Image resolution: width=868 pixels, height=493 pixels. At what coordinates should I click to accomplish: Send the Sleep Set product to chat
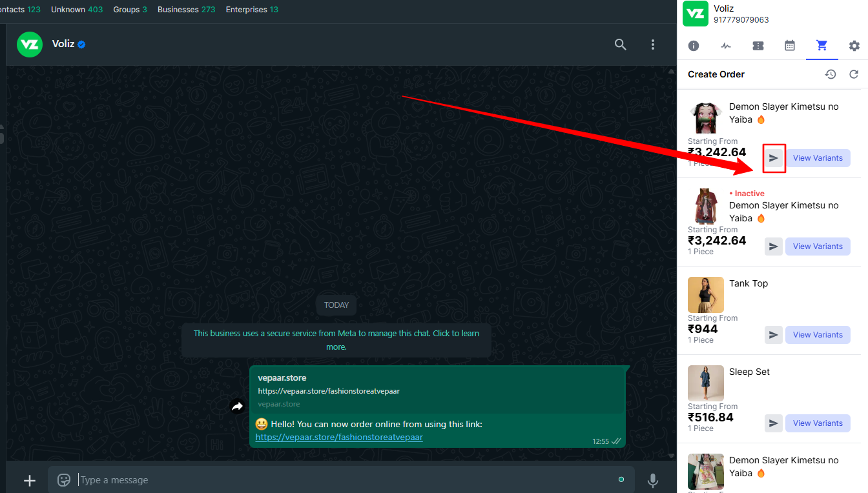tap(774, 423)
